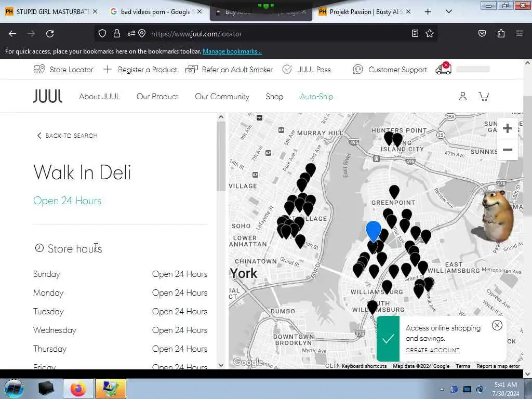The height and width of the screenshot is (399, 532).
Task: Select the Greenpoint map pin
Action: coord(394,192)
